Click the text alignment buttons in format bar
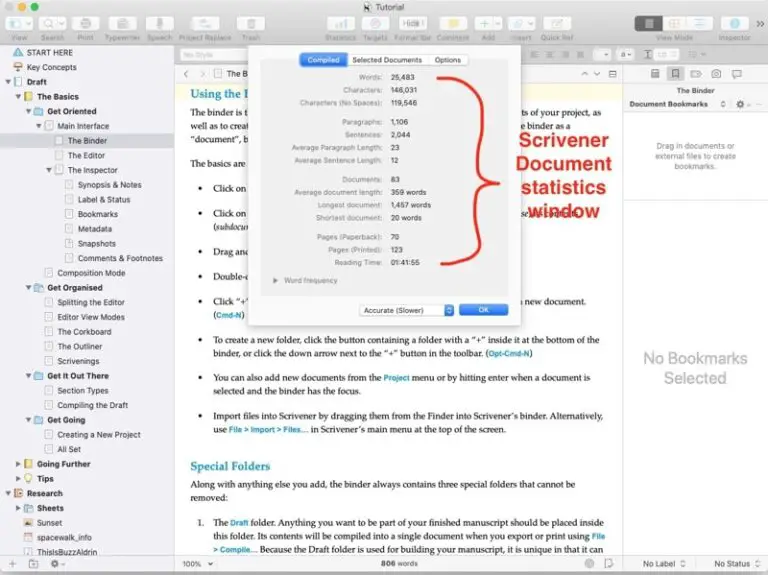The width and height of the screenshot is (768, 575). tap(557, 54)
